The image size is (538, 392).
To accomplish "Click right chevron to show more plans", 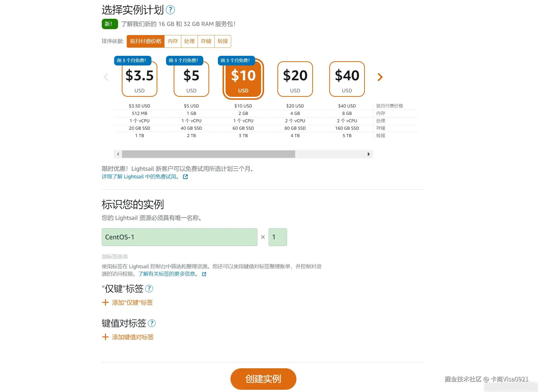I will point(380,77).
